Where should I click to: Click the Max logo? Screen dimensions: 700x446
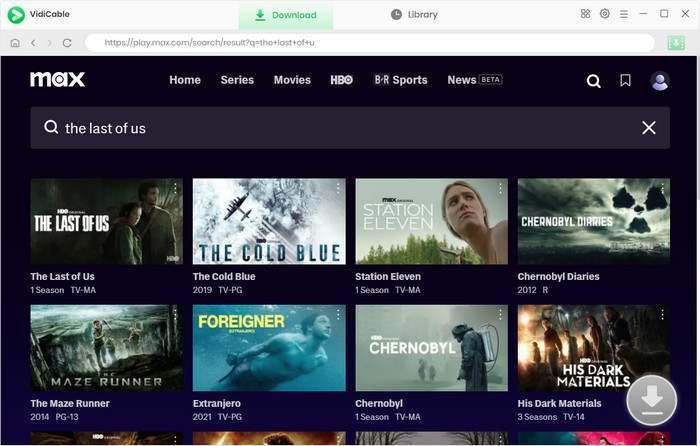tap(57, 79)
